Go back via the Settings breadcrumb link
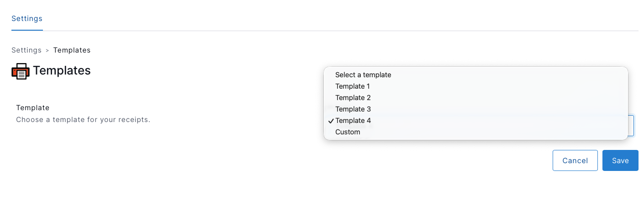 point(26,50)
